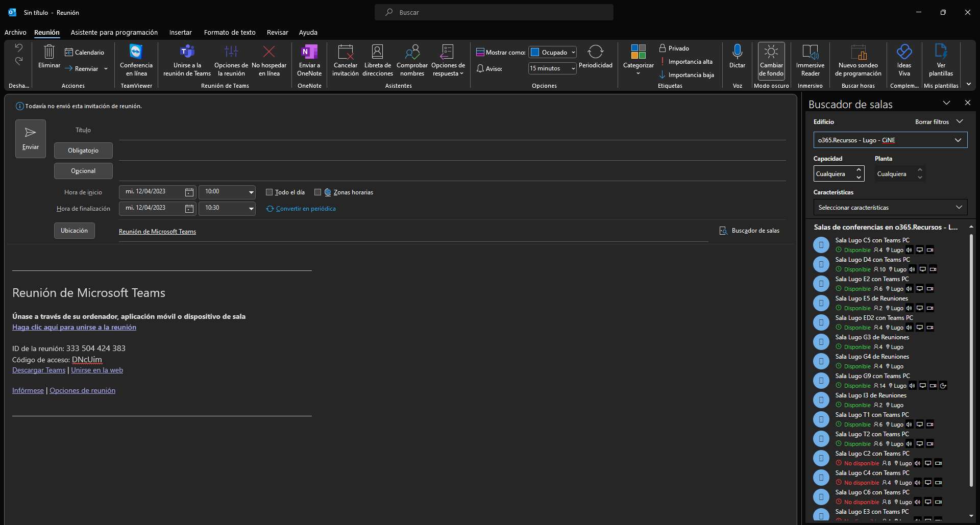Screen dimensions: 980x525
Task: Open calendar picker for end date
Action: 189,209
